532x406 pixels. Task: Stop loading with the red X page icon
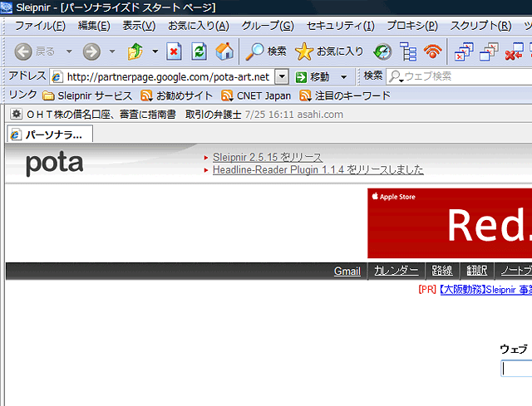[174, 51]
